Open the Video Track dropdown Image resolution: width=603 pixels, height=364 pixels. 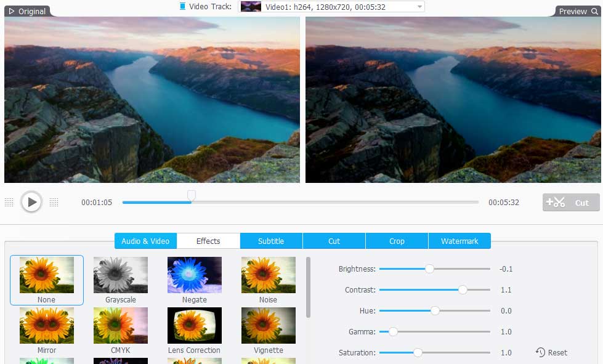click(x=331, y=7)
